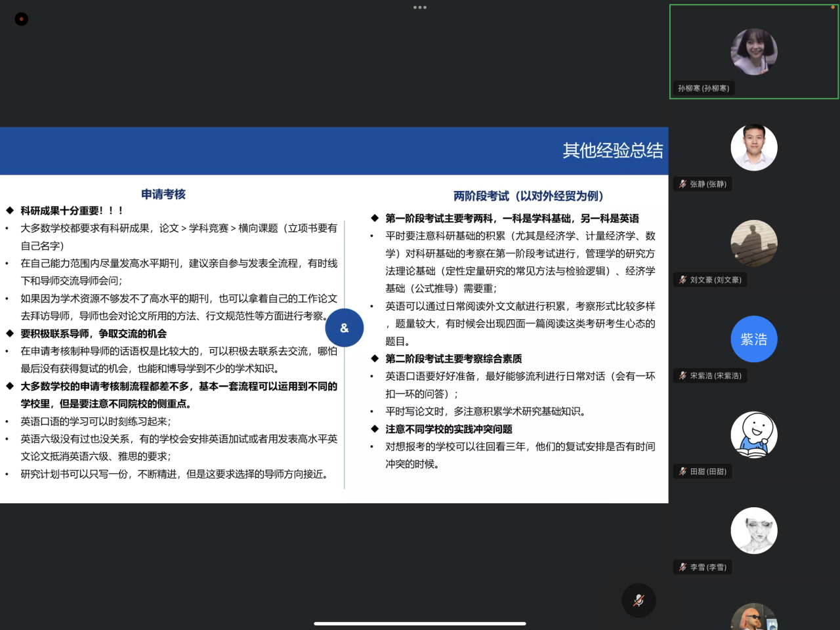The height and width of the screenshot is (630, 840).
Task: Click the slide title 其他经验总结
Action: coord(612,150)
